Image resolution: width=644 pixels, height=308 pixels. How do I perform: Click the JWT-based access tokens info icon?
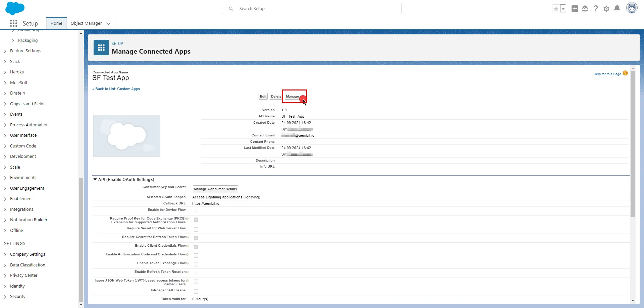[187, 281]
